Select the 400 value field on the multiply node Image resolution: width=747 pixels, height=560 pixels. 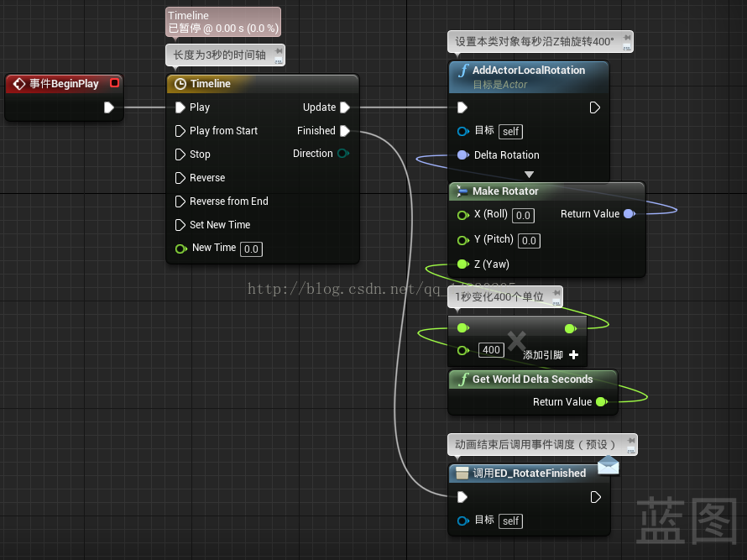491,350
